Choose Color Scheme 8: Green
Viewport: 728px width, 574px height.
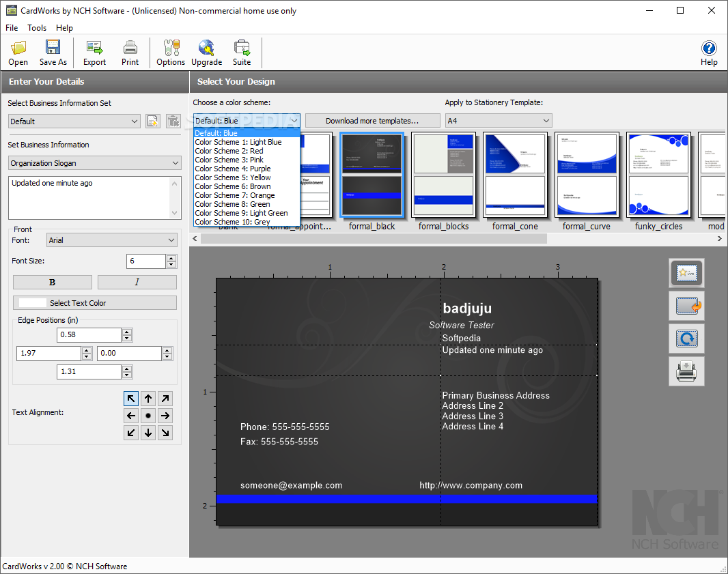[x=247, y=204]
